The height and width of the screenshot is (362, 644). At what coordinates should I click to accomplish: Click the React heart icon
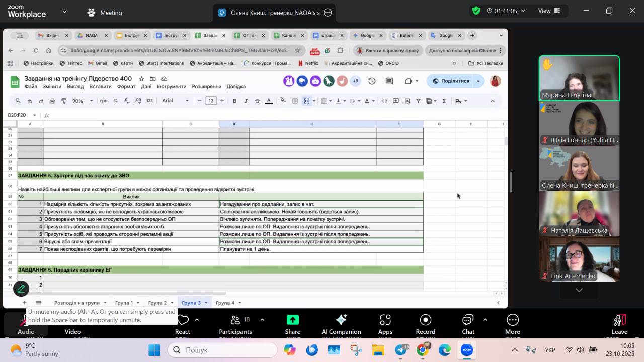pos(183,320)
